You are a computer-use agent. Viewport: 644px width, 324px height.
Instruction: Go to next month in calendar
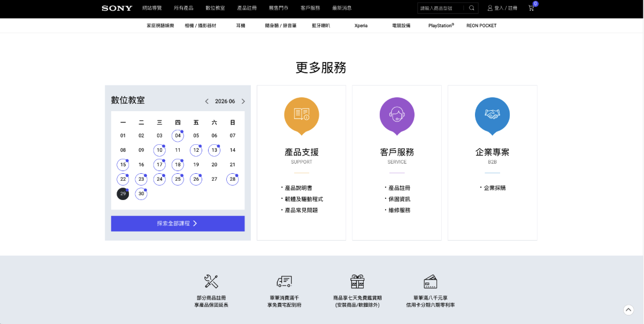click(x=243, y=101)
